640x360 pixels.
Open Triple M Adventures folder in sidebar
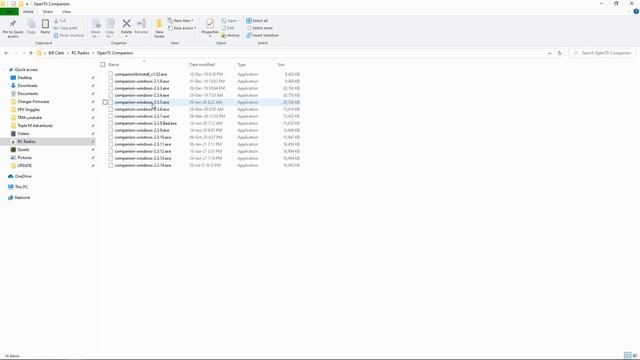point(35,126)
